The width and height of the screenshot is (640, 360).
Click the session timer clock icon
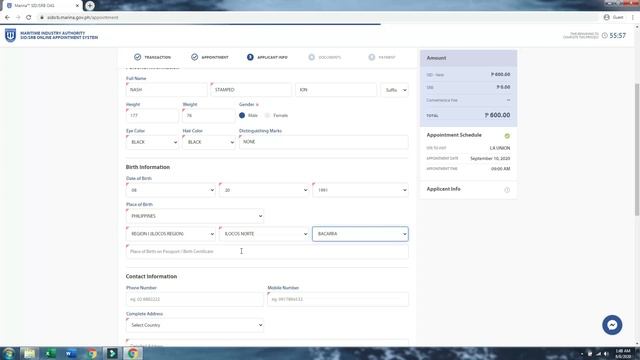(604, 36)
